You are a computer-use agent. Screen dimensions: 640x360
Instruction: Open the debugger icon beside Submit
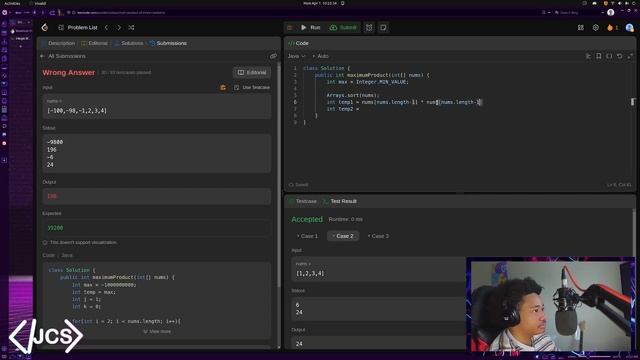pos(369,27)
